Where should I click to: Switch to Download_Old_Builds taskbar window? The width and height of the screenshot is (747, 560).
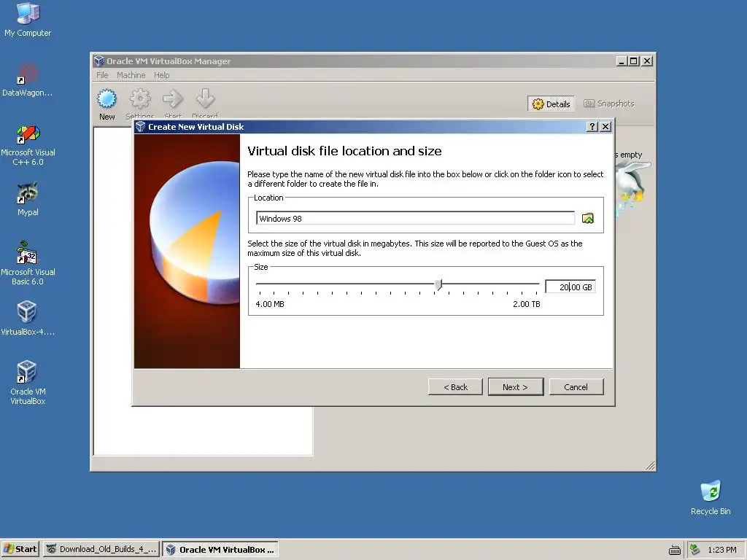click(x=101, y=550)
